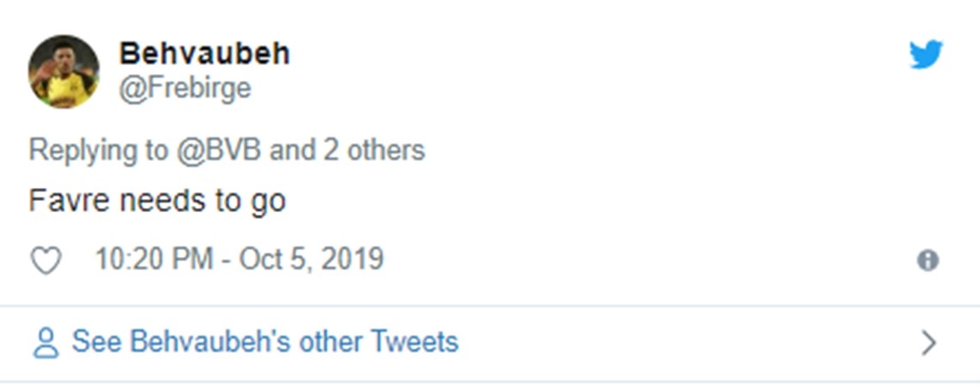Like the tweet with the heart icon
The height and width of the screenshot is (388, 980).
46,260
